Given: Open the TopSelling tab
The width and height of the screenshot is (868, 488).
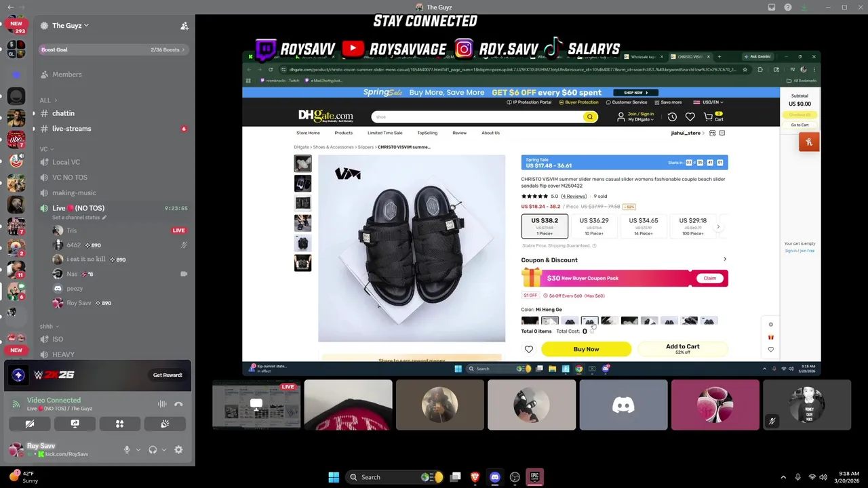Looking at the screenshot, I should pyautogui.click(x=427, y=133).
